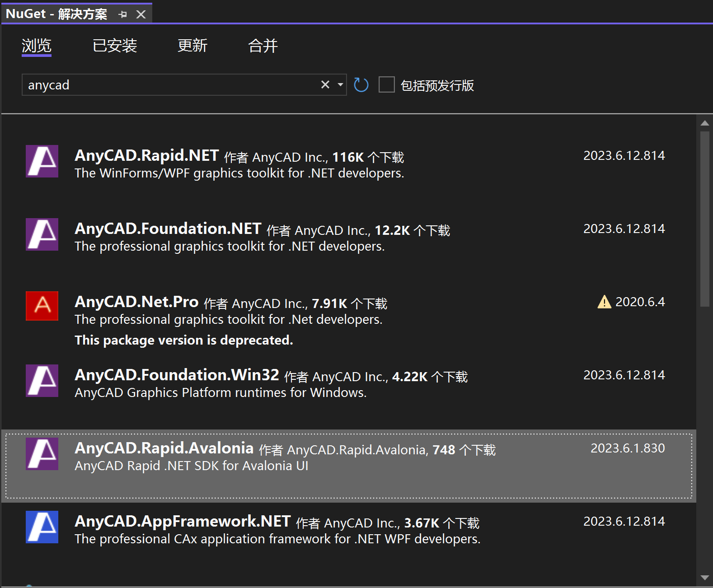Click the AnyCAD.Rapid.Avalonia package icon
Image resolution: width=713 pixels, height=588 pixels.
pos(42,454)
